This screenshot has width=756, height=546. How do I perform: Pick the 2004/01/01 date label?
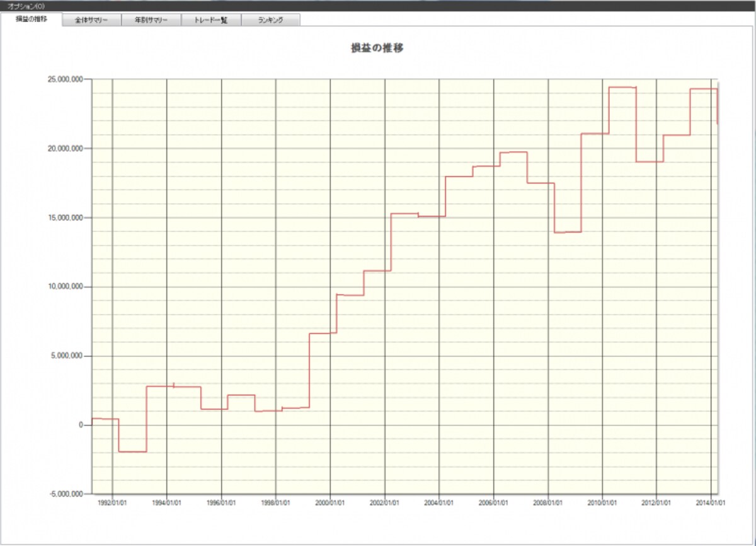[x=439, y=503]
